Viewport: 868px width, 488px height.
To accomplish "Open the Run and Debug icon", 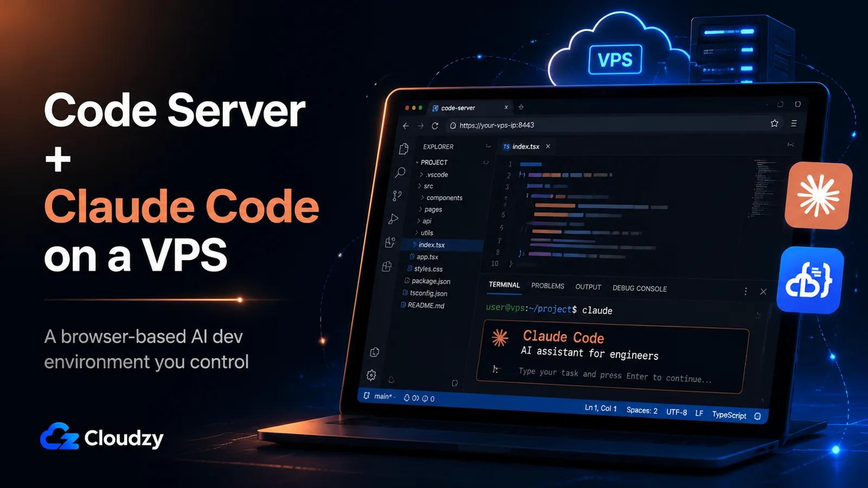I will click(x=393, y=219).
